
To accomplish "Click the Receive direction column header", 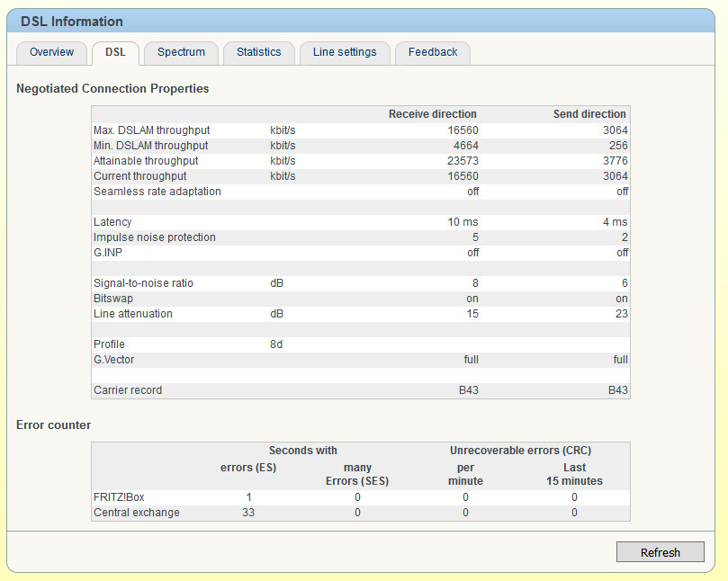I will point(432,114).
